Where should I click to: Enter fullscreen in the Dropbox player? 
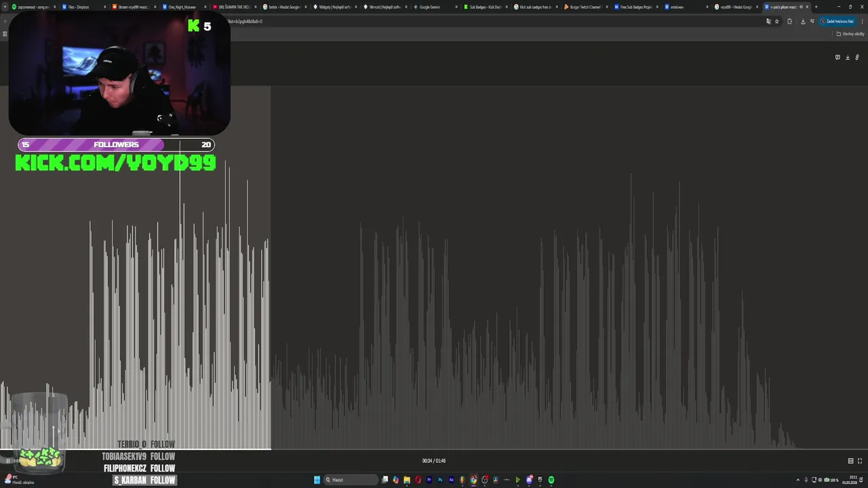pos(860,461)
